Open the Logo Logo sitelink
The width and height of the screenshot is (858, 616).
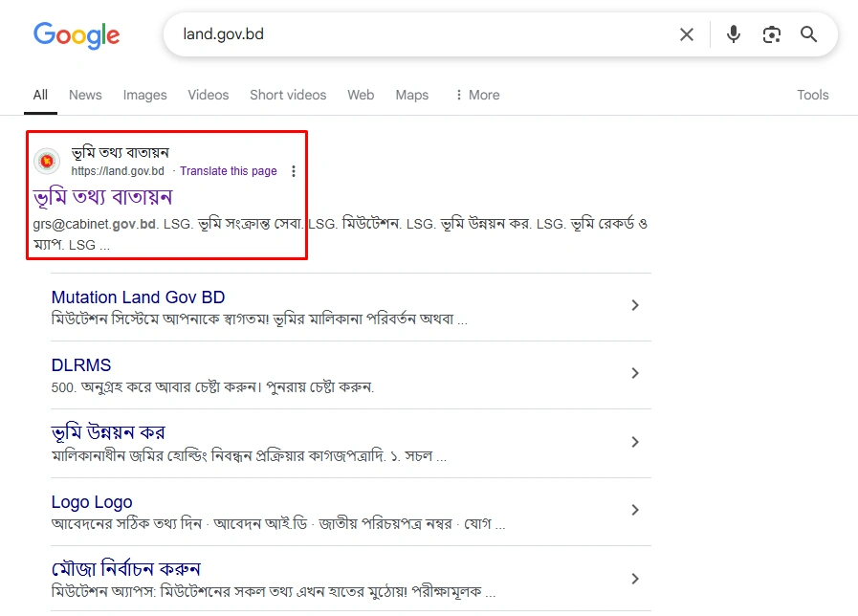92,502
